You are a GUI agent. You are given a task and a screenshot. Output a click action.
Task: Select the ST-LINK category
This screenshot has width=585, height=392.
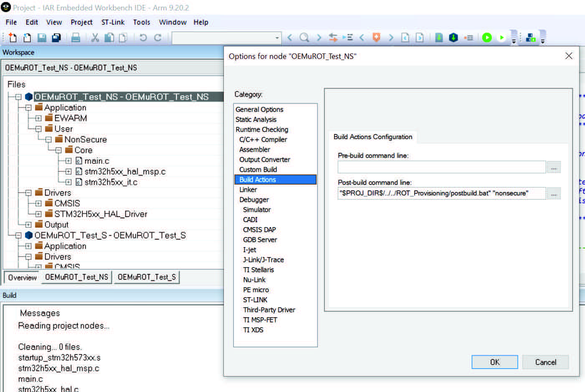click(255, 300)
